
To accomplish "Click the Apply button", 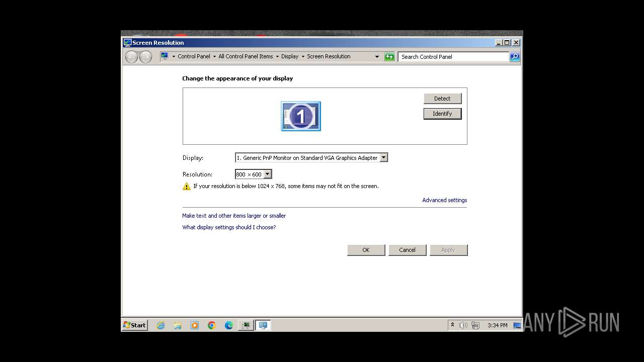I will [448, 250].
